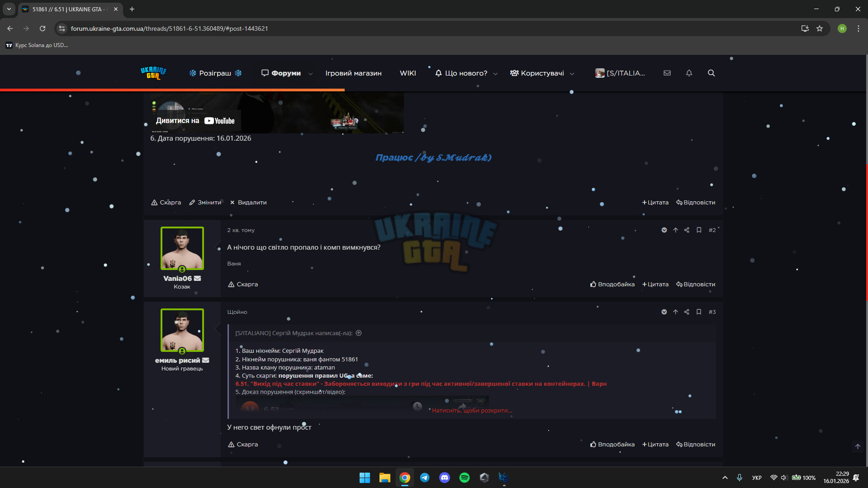Expand the Що нового? dropdown arrow

(495, 74)
